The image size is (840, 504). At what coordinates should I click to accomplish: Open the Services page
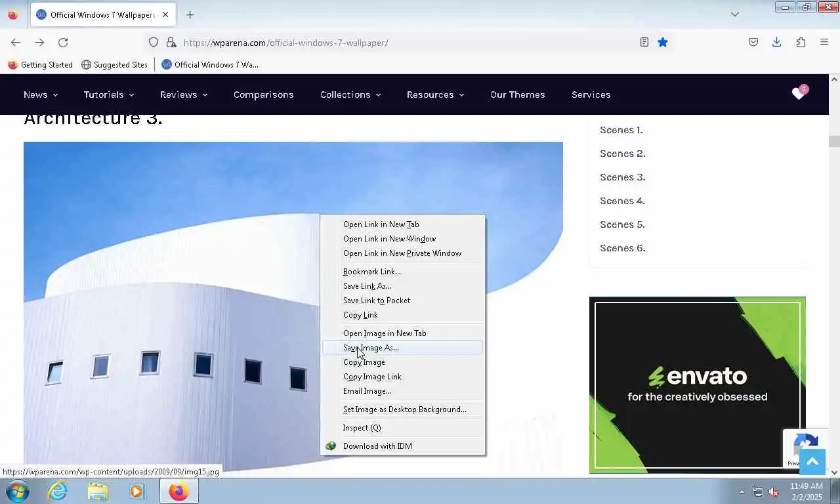[x=591, y=94]
